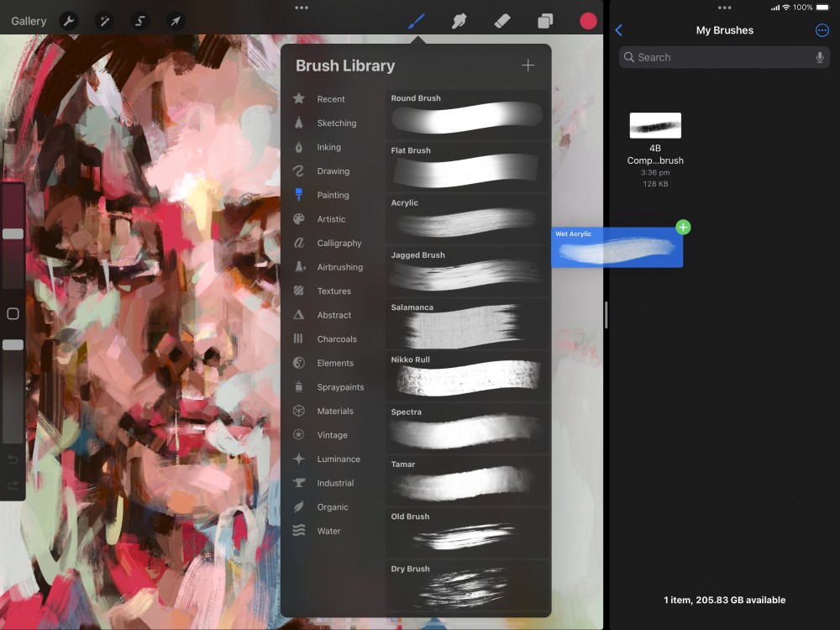
Task: Open the More options ellipsis in My Brushes
Action: [x=822, y=30]
